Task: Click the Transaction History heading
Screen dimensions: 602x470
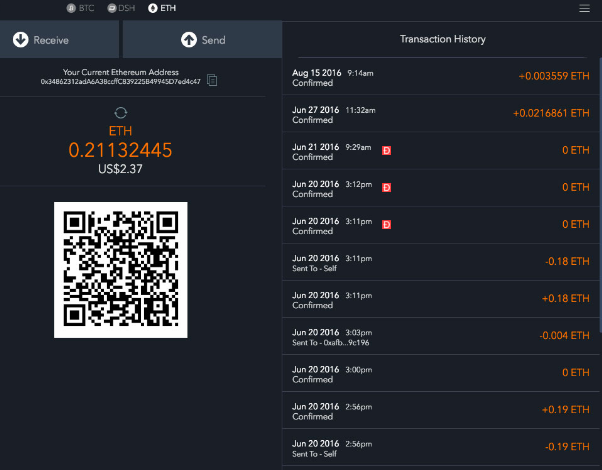Action: pyautogui.click(x=443, y=39)
